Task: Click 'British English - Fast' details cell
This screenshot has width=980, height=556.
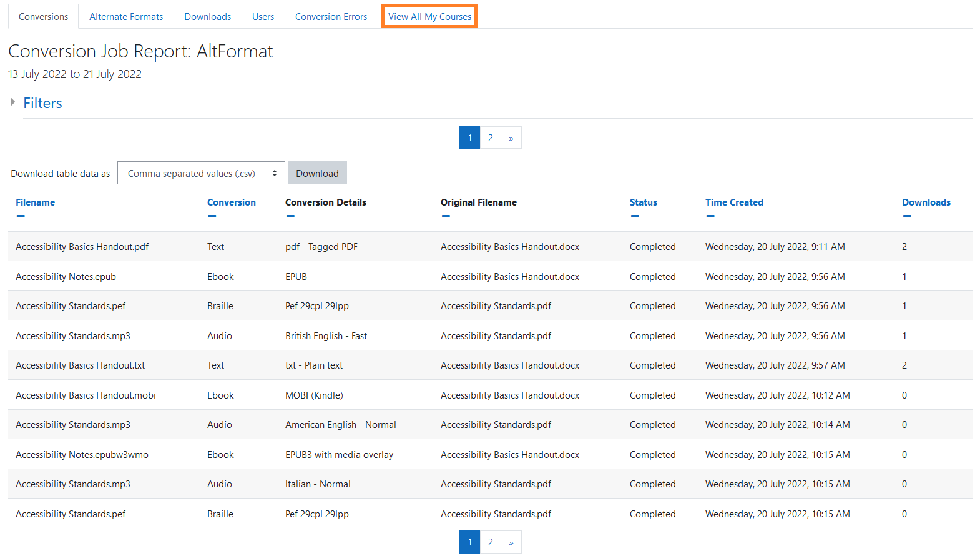Action: (326, 336)
